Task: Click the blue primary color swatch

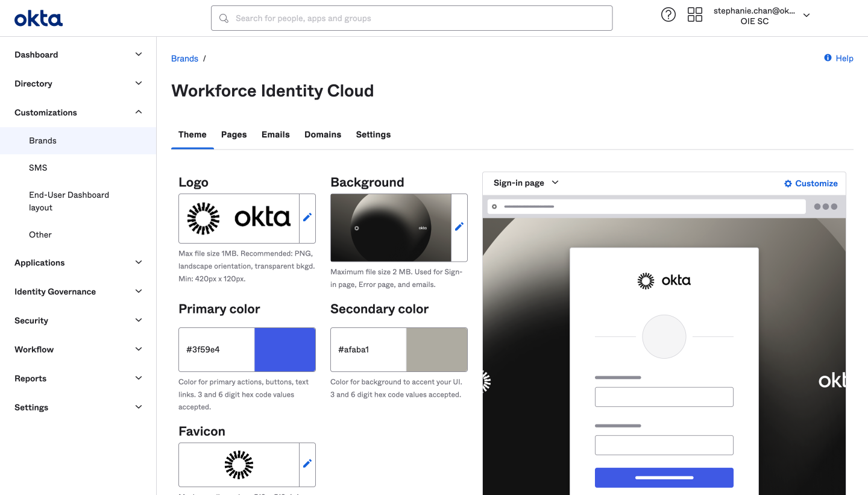Action: (285, 350)
